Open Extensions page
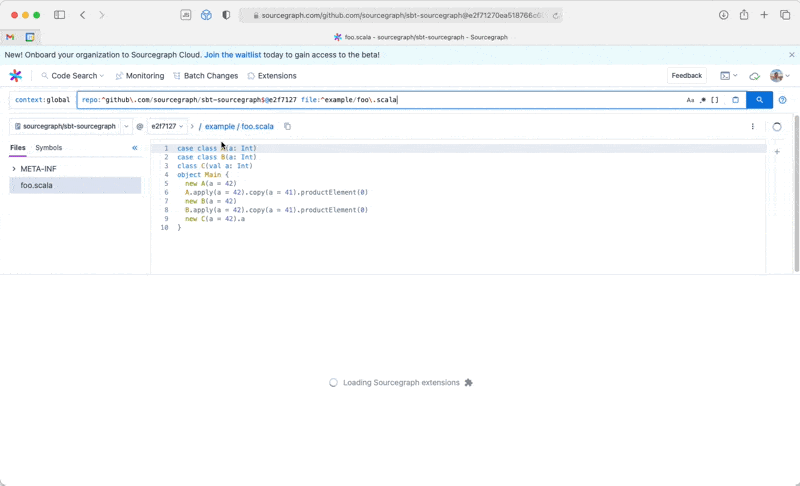The image size is (800, 486). tap(272, 75)
